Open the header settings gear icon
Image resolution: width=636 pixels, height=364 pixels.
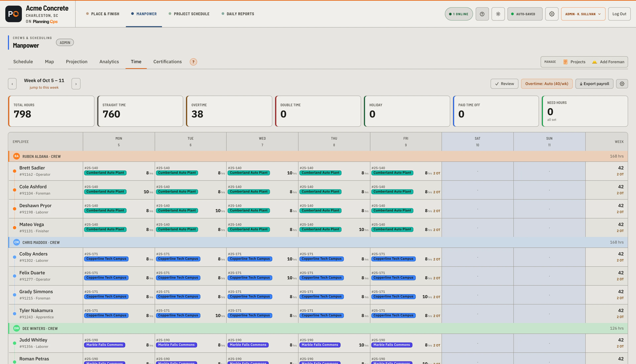tap(552, 14)
